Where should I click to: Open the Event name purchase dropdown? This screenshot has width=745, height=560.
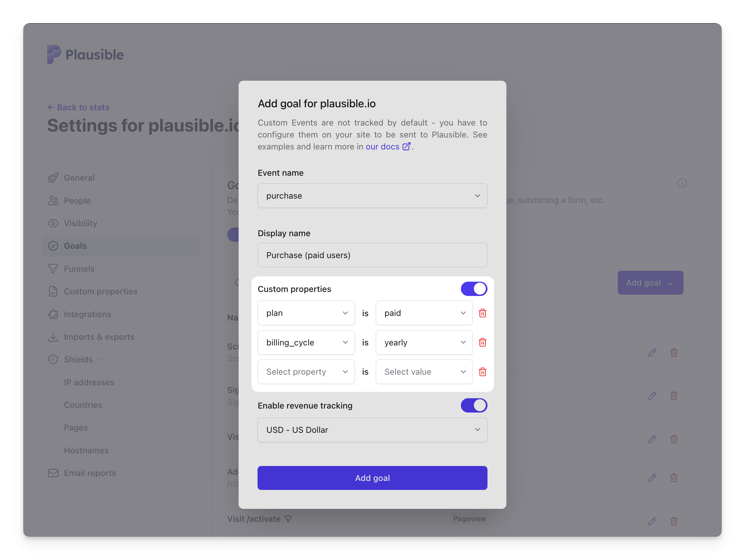coord(372,196)
